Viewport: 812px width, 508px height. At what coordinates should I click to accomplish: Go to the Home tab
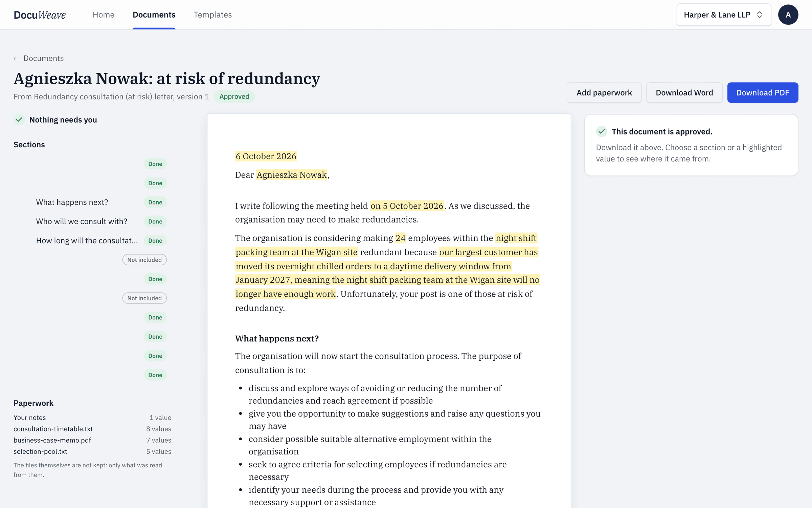104,15
